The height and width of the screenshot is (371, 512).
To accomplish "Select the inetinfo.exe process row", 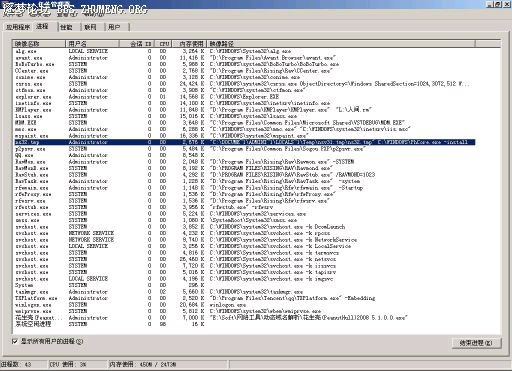I will pyautogui.click(x=244, y=103).
